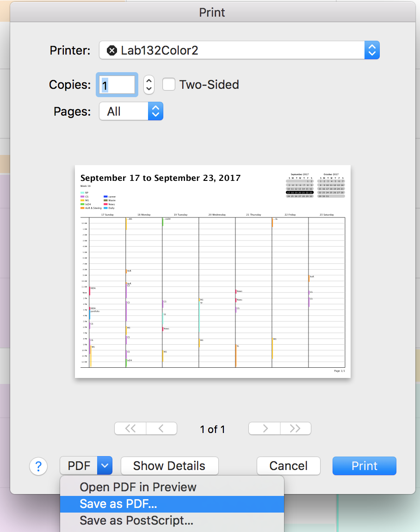The image size is (420, 532).
Task: Click the Copies number field
Action: (117, 85)
